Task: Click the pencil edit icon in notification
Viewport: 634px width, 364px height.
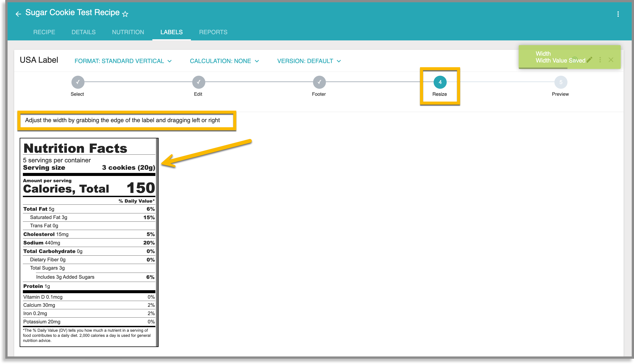Action: coord(589,60)
